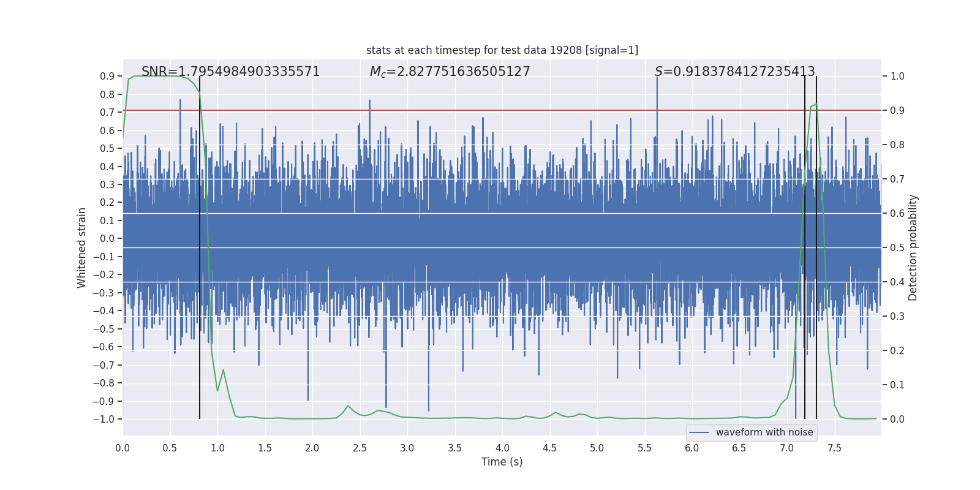Image resolution: width=980 pixels, height=490 pixels.
Task: Select time axis tick label 6.5
Action: point(739,448)
